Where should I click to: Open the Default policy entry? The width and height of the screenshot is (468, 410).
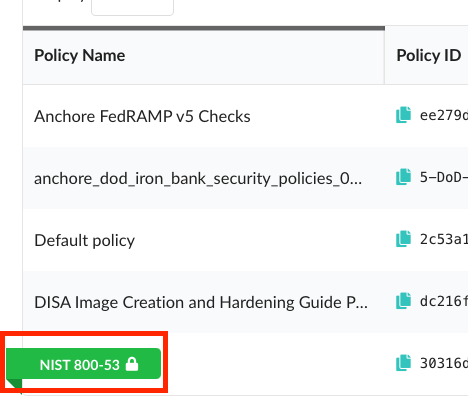pos(85,240)
